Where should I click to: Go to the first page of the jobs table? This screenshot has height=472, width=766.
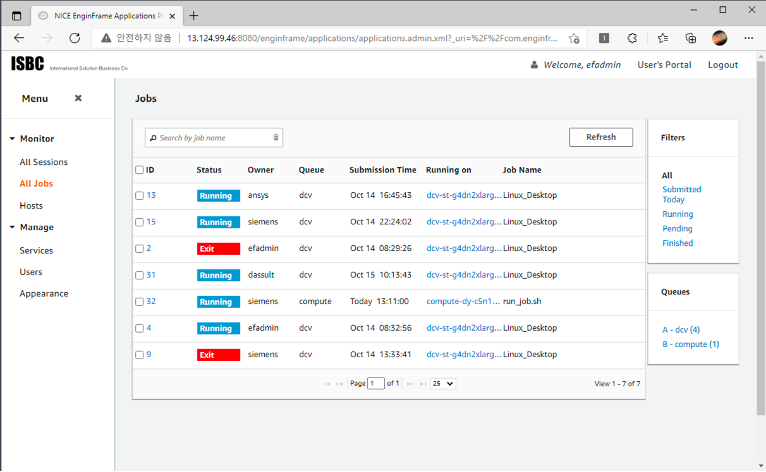(x=327, y=384)
